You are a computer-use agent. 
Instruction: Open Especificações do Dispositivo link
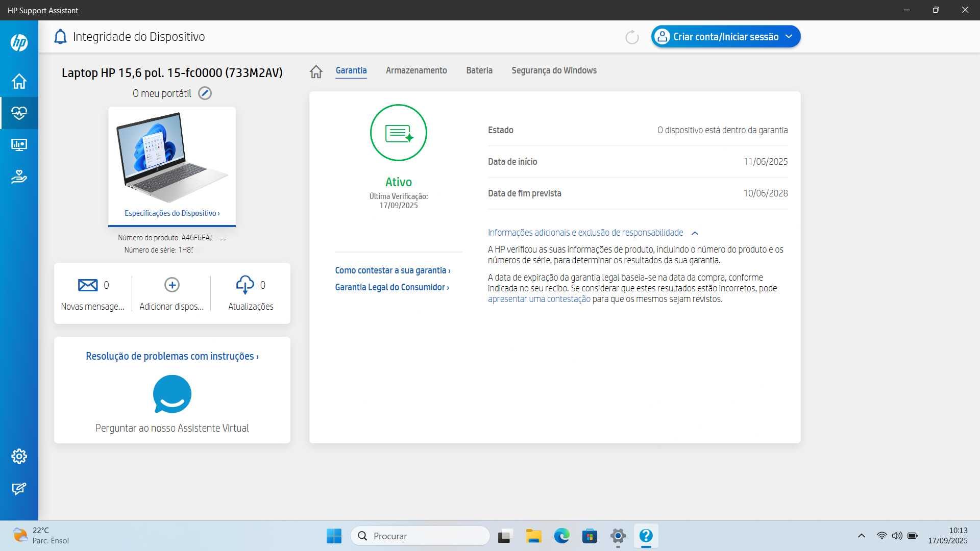(172, 213)
